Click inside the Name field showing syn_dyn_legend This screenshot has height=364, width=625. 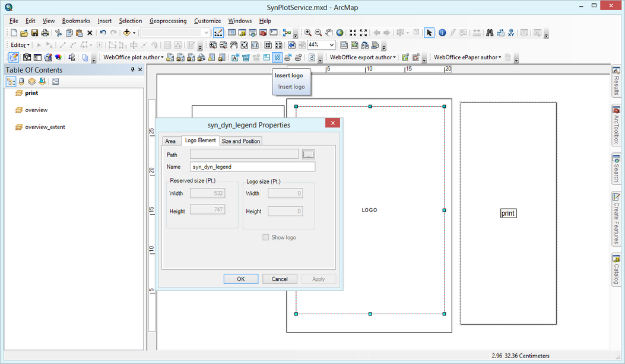tap(252, 167)
